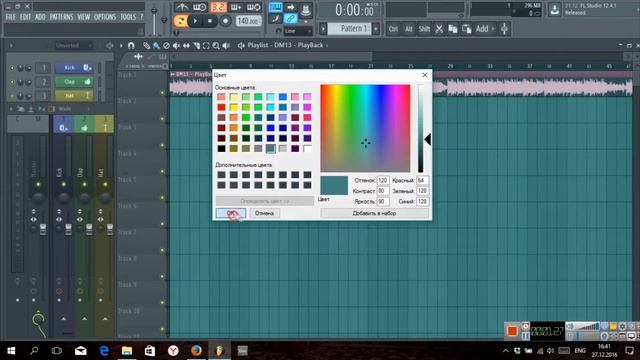Open the ADD menu
This screenshot has height=360, width=640.
[x=40, y=17]
